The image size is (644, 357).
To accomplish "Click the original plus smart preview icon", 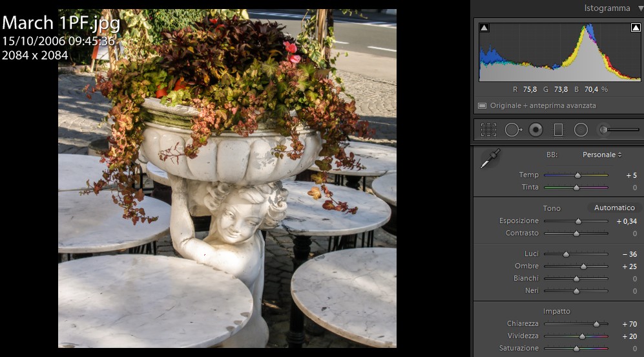I will click(482, 105).
